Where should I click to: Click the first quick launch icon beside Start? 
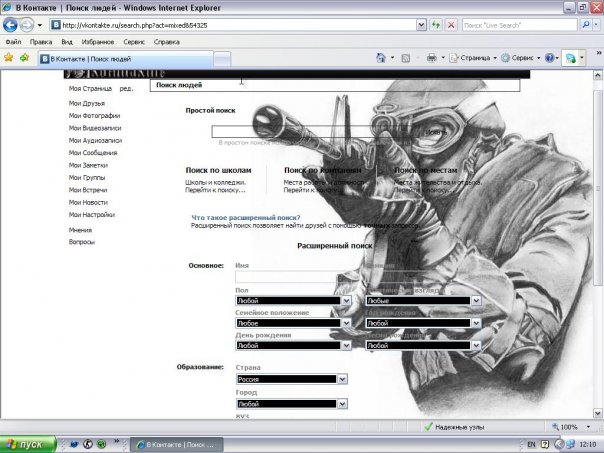74,444
